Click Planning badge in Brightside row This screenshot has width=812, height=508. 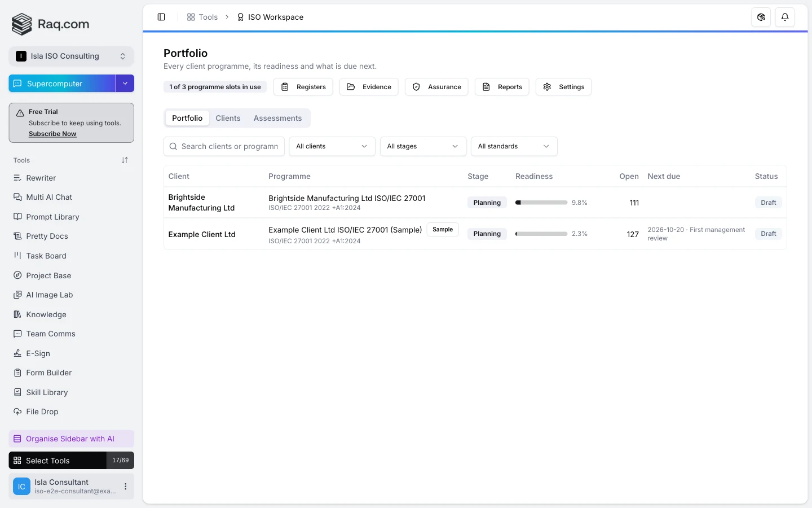(x=487, y=203)
